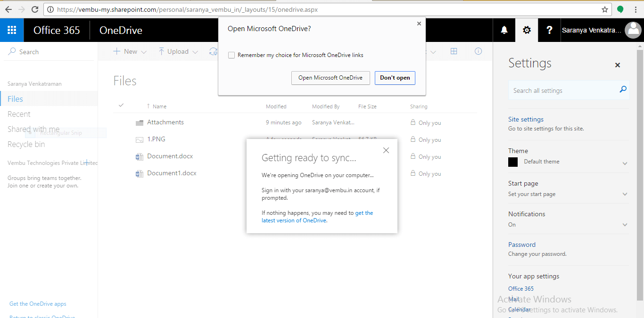This screenshot has width=644, height=318.
Task: Open the details pane info icon
Action: (478, 51)
